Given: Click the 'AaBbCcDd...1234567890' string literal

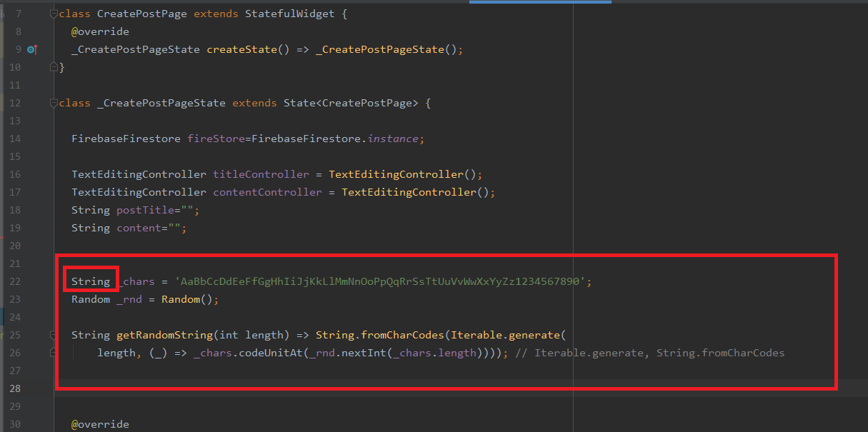Looking at the screenshot, I should click(380, 281).
